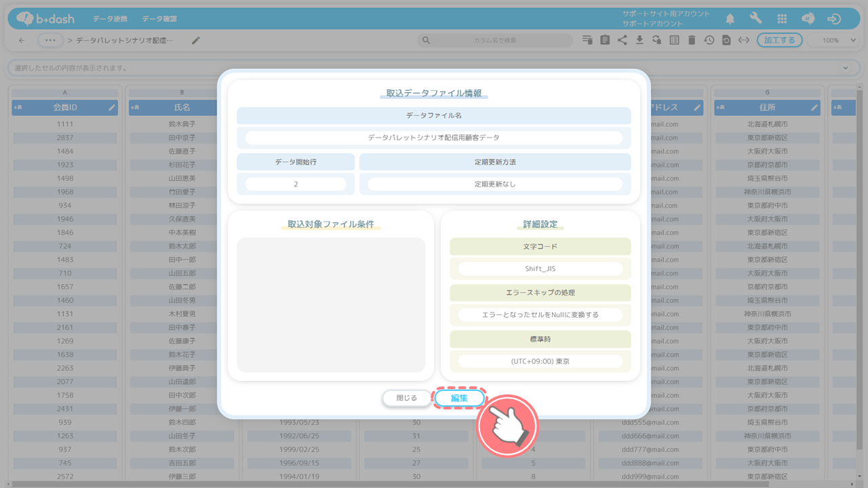
Task: Click the trash delete icon
Action: pyautogui.click(x=691, y=40)
